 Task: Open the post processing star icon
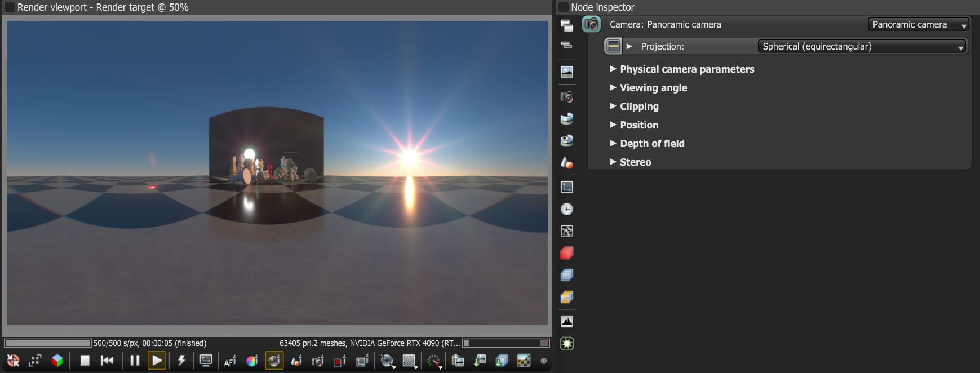[x=567, y=344]
